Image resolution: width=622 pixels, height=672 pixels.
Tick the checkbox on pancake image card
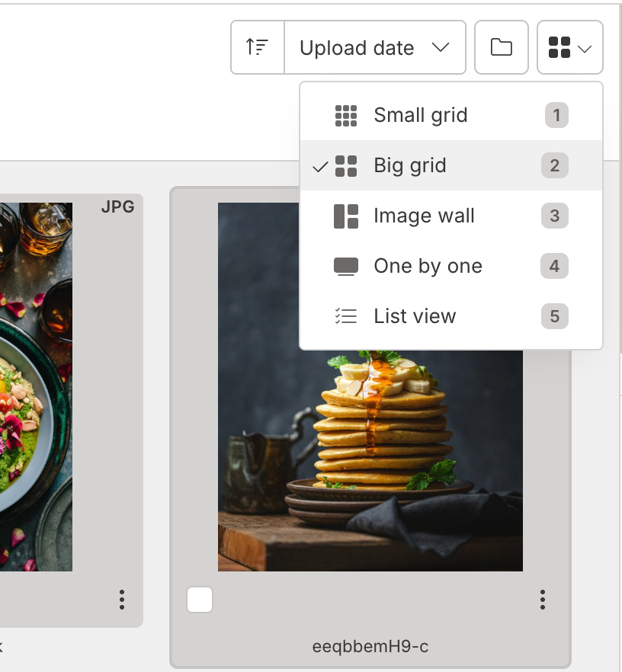(200, 600)
